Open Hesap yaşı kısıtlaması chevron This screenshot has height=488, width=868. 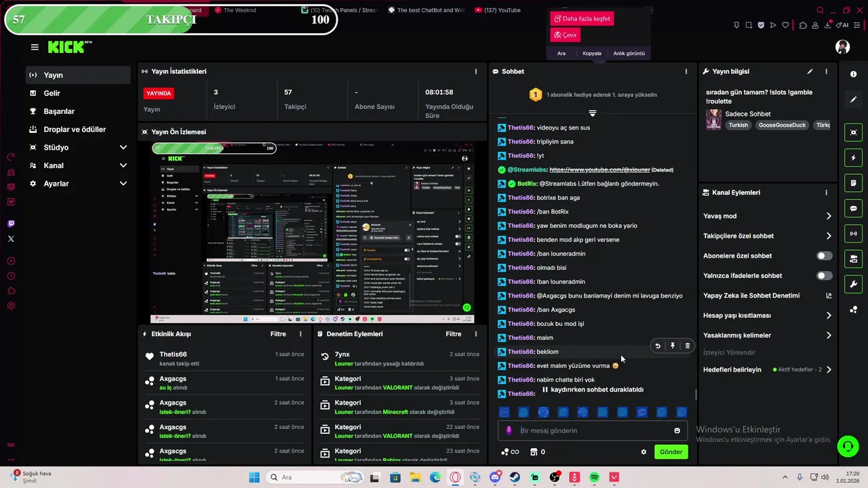829,315
